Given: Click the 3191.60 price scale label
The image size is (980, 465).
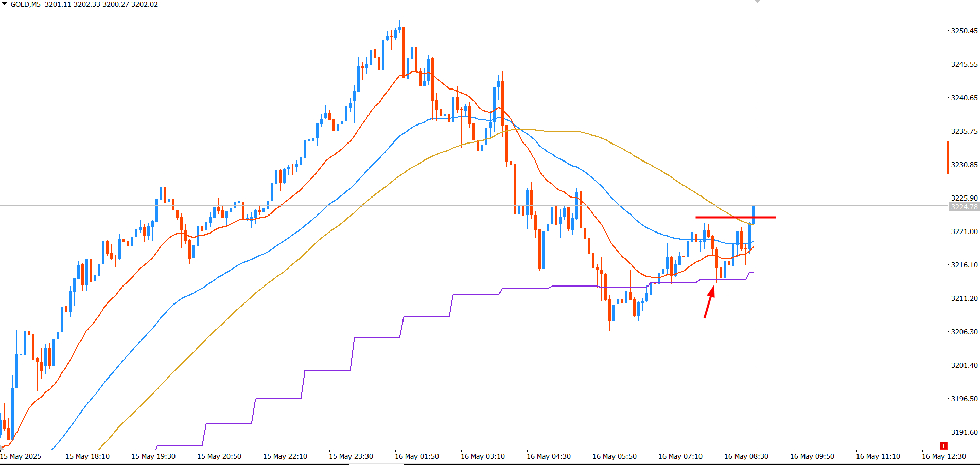Looking at the screenshot, I should 964,432.
